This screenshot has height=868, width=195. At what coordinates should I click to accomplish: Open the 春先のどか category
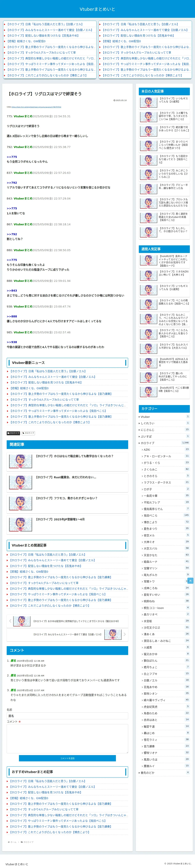[164, 772]
